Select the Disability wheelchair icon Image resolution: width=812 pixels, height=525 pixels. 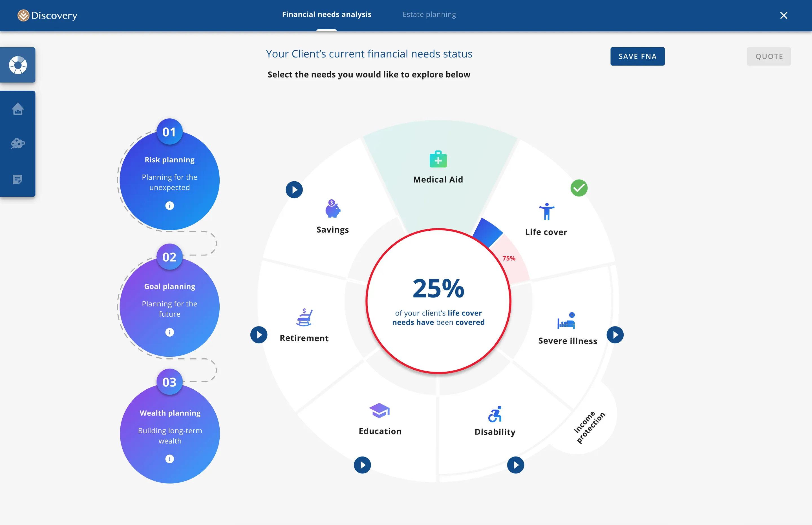pos(495,414)
